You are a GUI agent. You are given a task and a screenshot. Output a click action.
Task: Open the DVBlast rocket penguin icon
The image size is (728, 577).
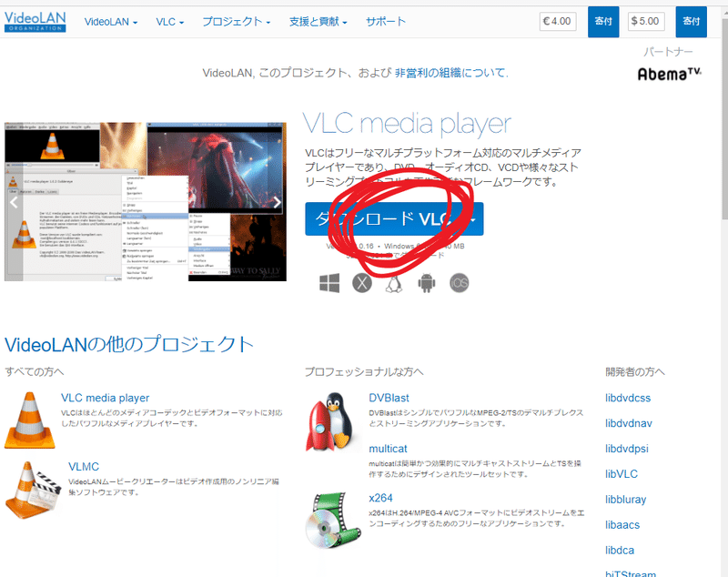(x=332, y=421)
